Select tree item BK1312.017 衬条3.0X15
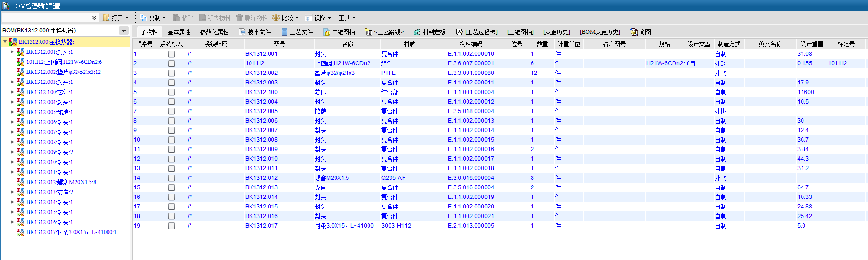Screen dimensions: 868x260 [x=71, y=232]
